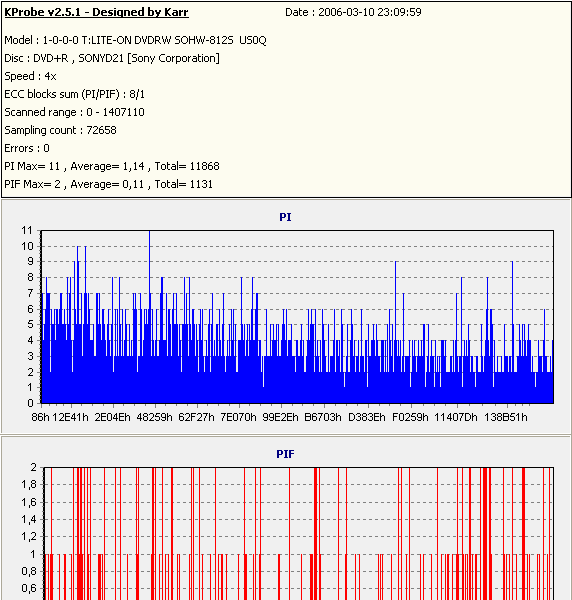This screenshot has width=572, height=600.
Task: Click the 99E2Eh label on PI axis
Action: point(280,417)
